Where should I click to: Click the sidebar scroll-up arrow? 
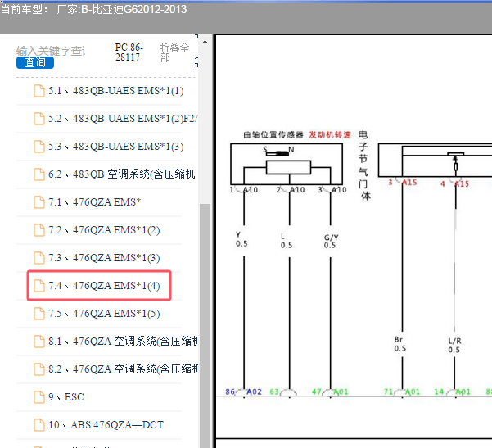(x=205, y=42)
